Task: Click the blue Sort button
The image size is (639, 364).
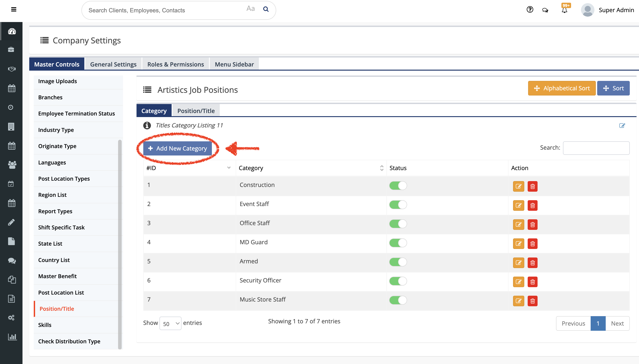Action: 613,88
